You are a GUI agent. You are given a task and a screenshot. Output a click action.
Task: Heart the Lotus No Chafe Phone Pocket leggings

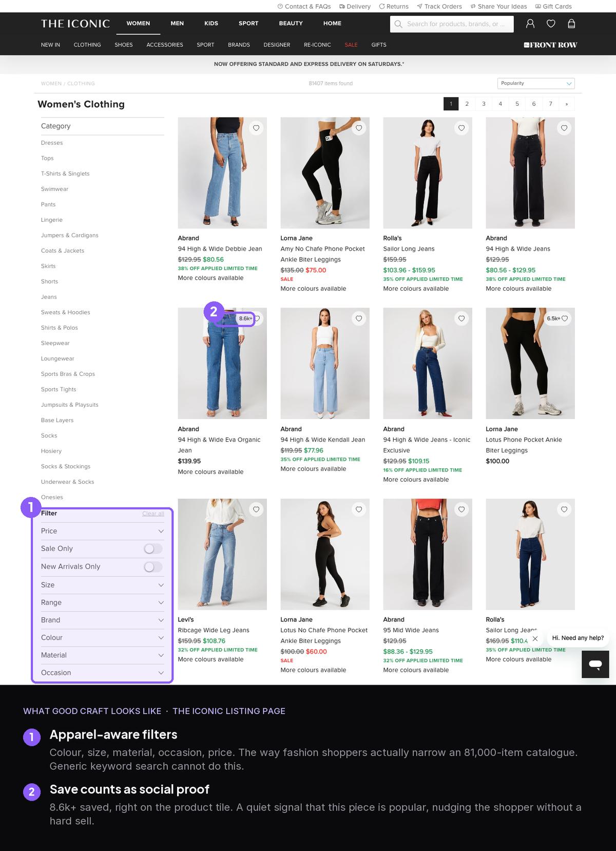coord(359,509)
